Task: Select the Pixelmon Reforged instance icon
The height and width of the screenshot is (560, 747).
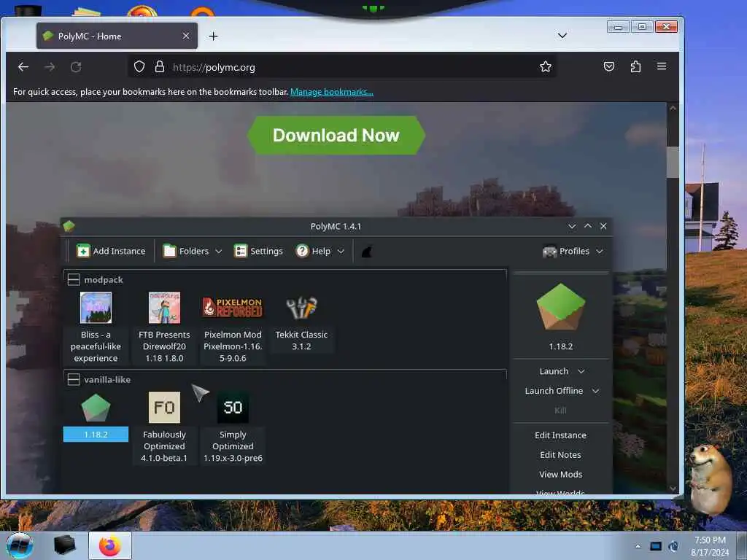Action: [x=233, y=308]
